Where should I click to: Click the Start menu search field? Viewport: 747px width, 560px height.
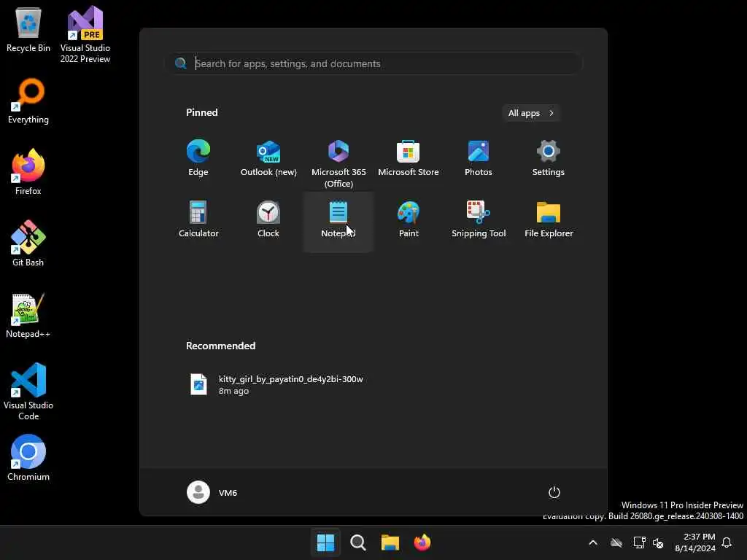pos(374,63)
